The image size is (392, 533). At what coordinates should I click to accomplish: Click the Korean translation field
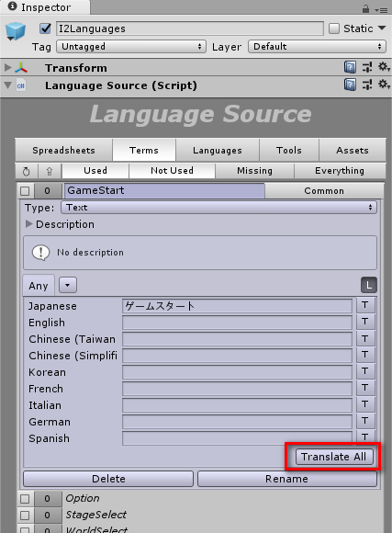pos(238,372)
